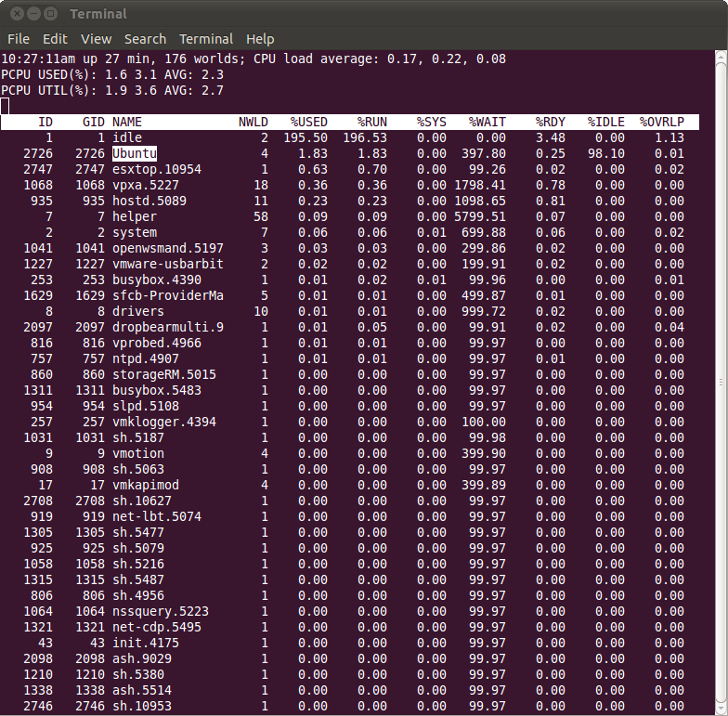Click the helper %WAIT value 5799.51
The width and height of the screenshot is (728, 716).
tap(479, 217)
